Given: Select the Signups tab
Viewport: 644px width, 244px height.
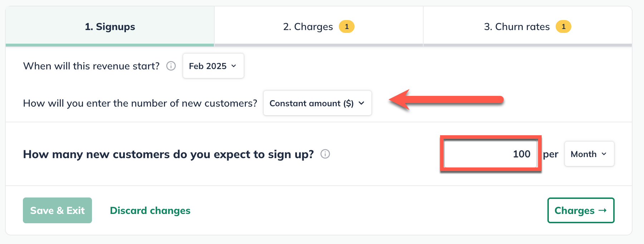Looking at the screenshot, I should coord(109,26).
